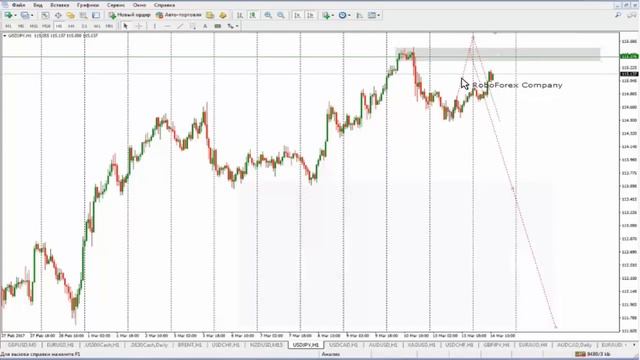The height and width of the screenshot is (360, 640).
Task: Open the Справка menu
Action: [164, 5]
